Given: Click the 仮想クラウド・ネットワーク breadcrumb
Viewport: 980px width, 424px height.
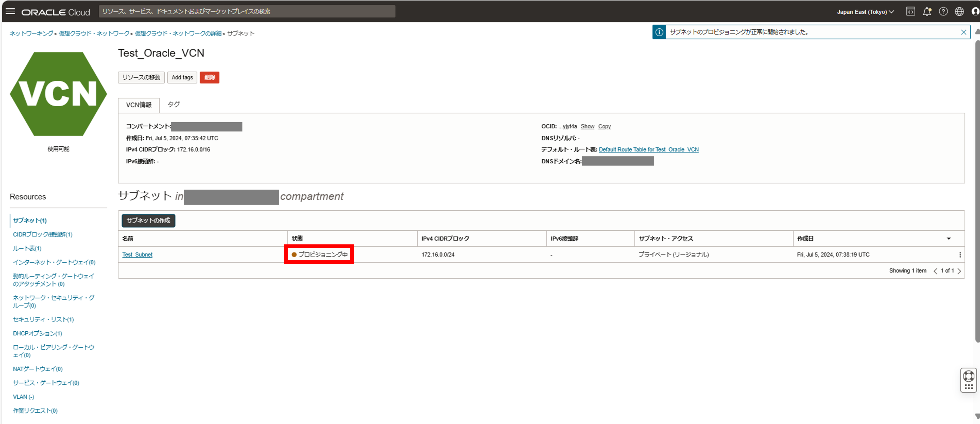Looking at the screenshot, I should (x=94, y=33).
